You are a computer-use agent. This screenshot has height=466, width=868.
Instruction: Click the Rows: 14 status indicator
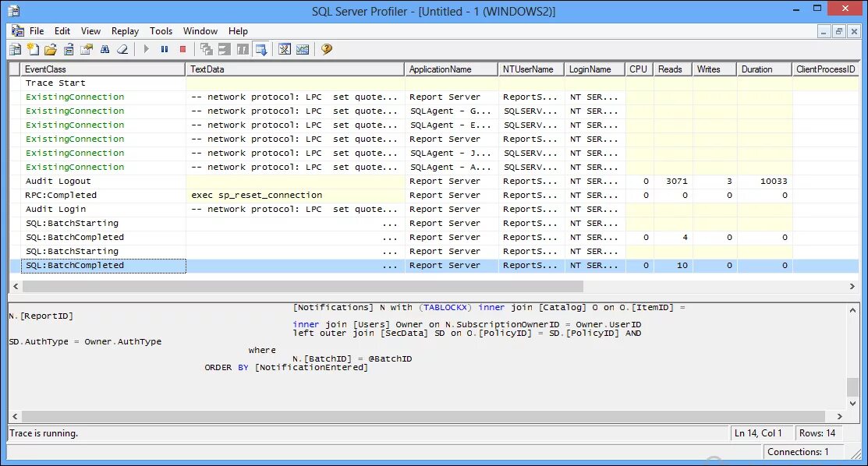pyautogui.click(x=817, y=433)
